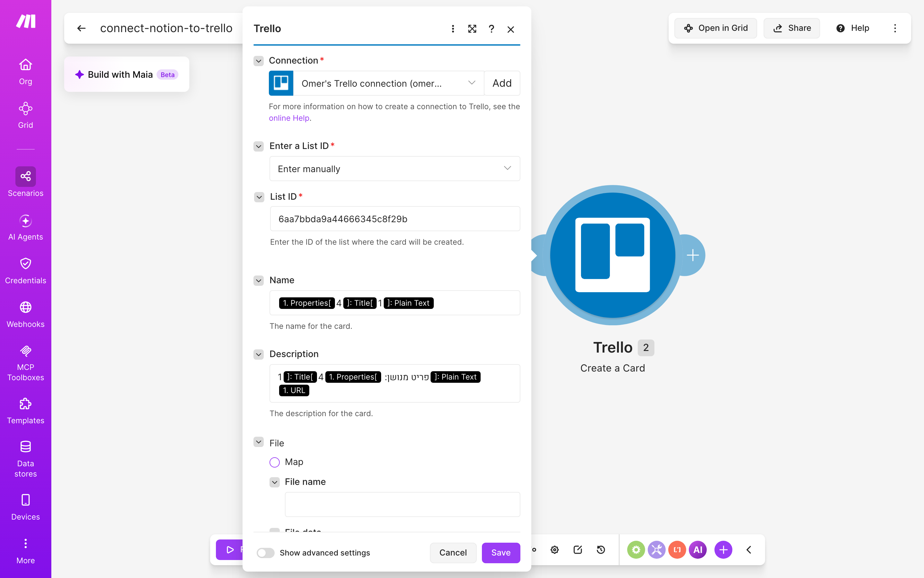The image size is (924, 578).
Task: Open scenario history icon in toolbar
Action: [x=601, y=550]
